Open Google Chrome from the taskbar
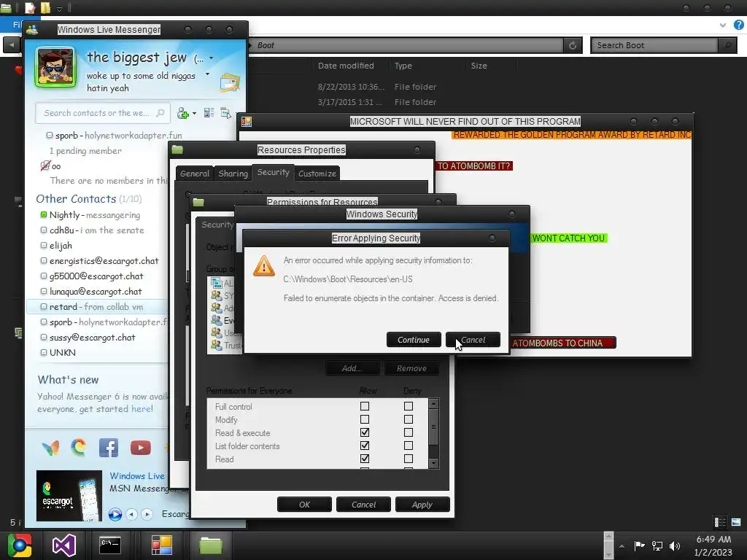 point(20,545)
